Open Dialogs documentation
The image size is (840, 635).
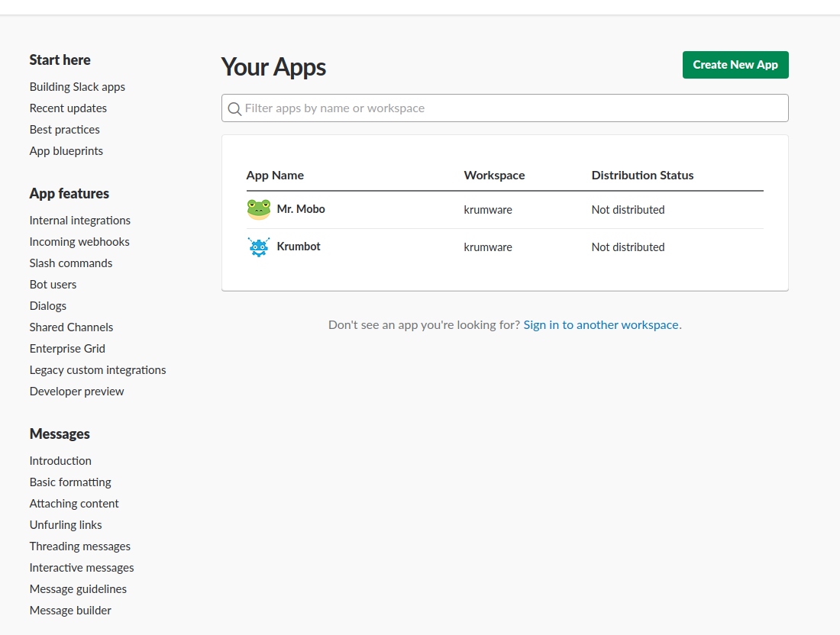coord(47,306)
